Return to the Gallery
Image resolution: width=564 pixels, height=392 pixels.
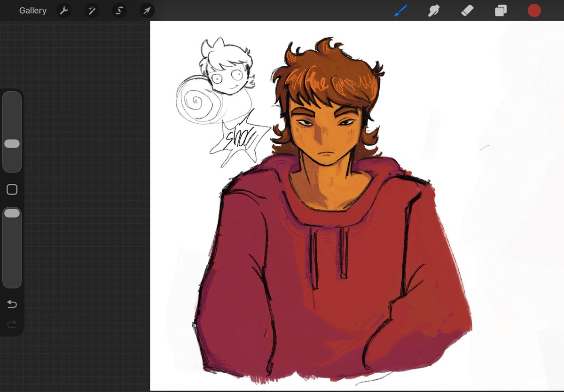33,10
